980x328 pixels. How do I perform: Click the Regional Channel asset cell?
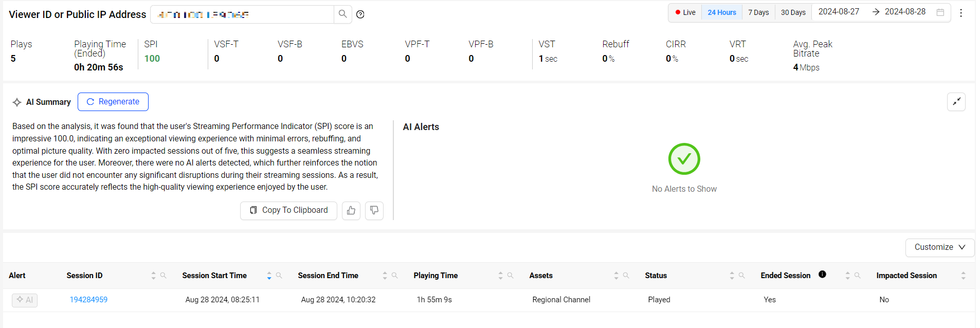click(x=561, y=300)
